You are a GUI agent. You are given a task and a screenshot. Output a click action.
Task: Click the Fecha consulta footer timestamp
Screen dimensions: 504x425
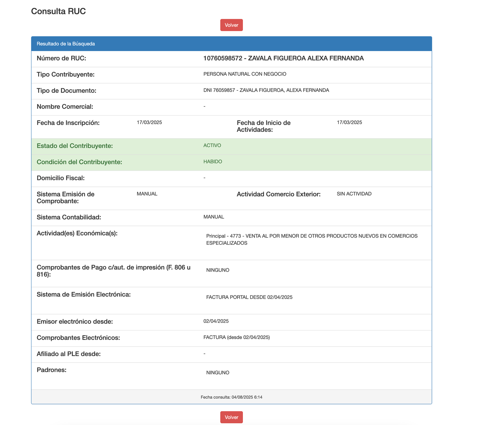[231, 397]
